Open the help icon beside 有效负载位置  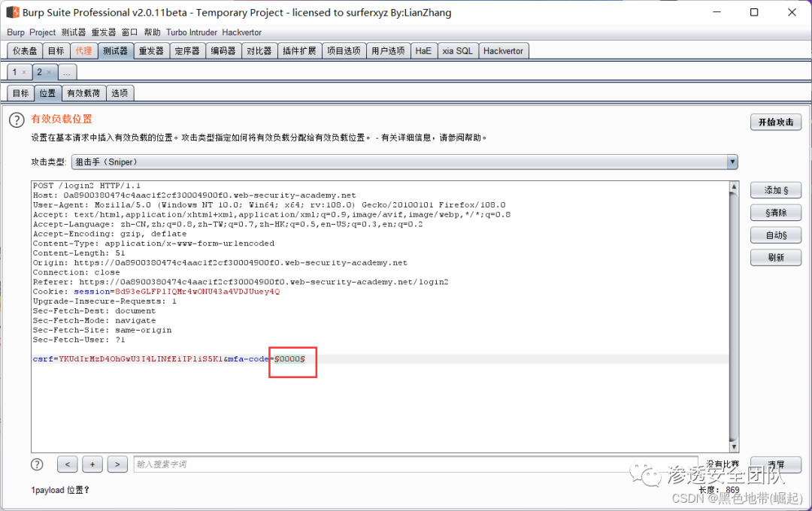point(17,120)
